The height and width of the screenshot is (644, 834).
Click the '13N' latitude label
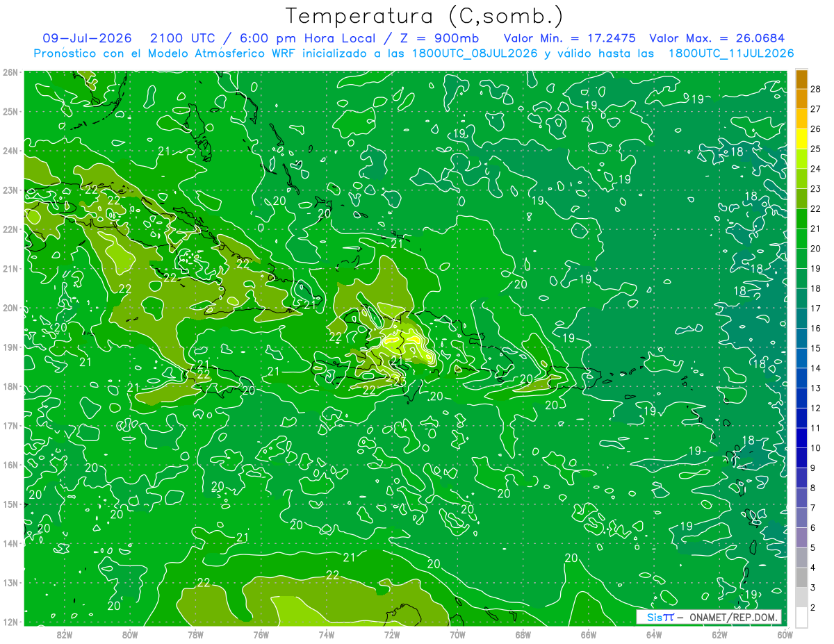coord(10,582)
